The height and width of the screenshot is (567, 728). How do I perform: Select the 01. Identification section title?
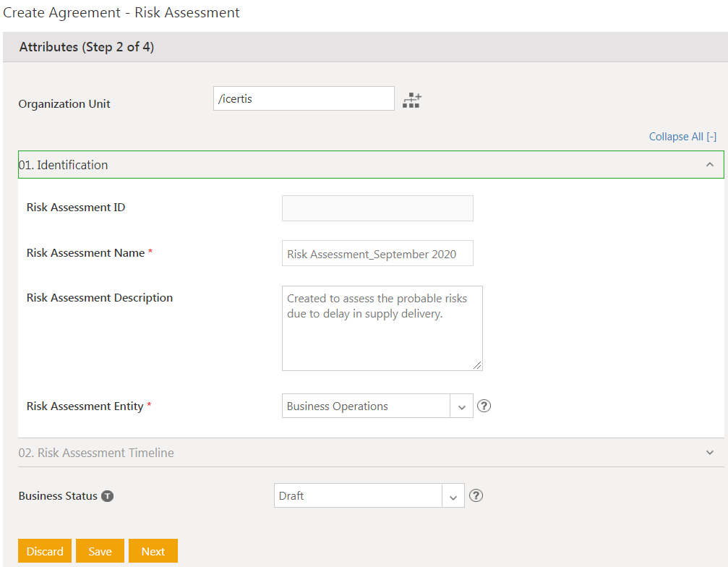64,165
